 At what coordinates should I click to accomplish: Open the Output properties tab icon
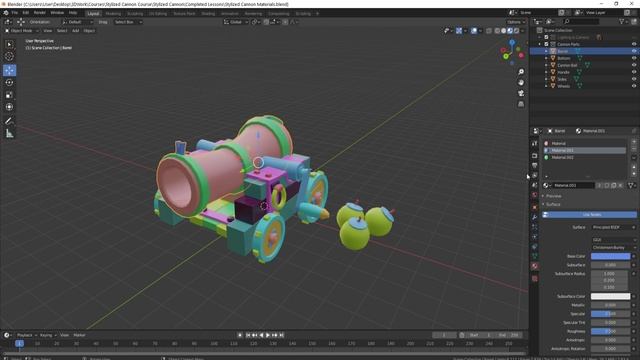click(535, 165)
